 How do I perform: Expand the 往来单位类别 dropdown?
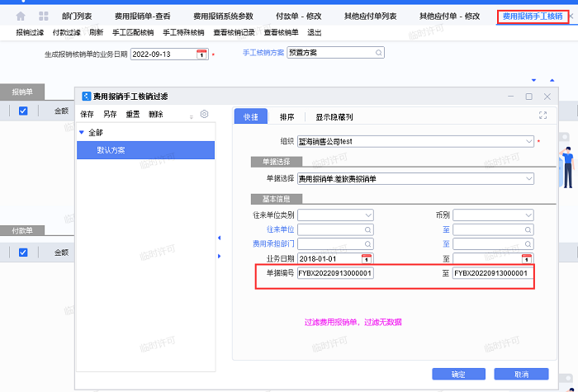367,215
